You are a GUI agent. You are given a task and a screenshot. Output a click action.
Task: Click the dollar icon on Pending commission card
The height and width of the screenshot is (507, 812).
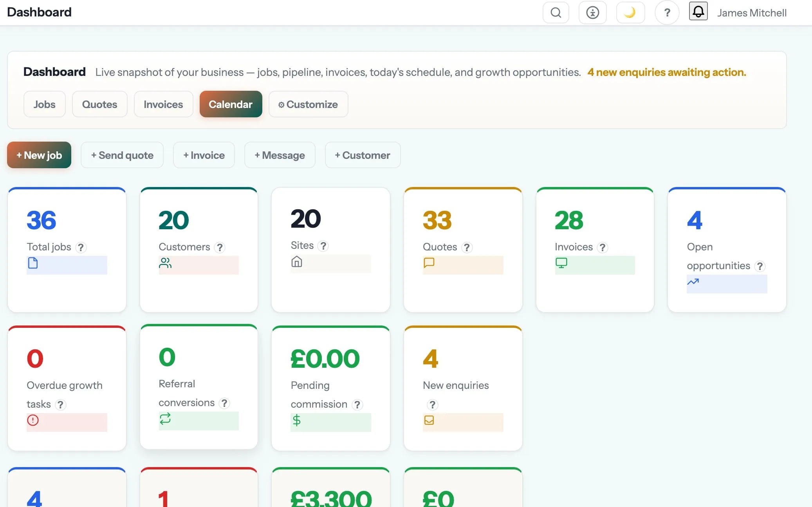coord(297,420)
